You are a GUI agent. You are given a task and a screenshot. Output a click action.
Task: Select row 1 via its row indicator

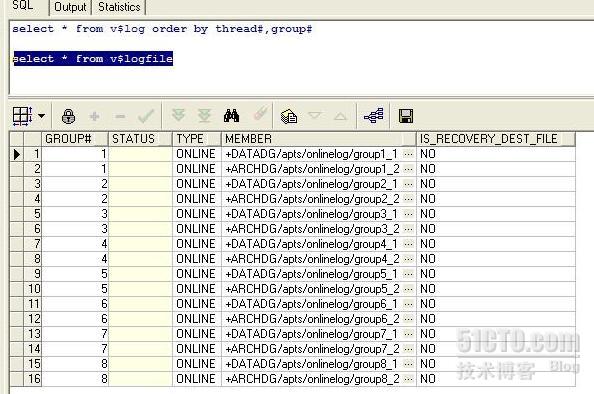point(17,154)
